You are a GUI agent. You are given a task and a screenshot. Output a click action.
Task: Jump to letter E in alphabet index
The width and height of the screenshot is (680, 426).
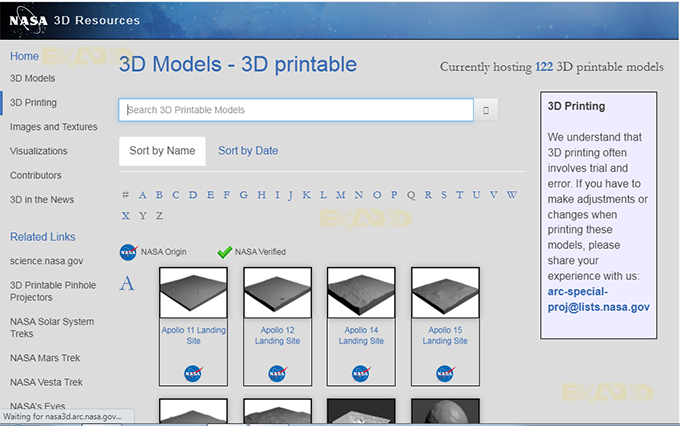[210, 195]
